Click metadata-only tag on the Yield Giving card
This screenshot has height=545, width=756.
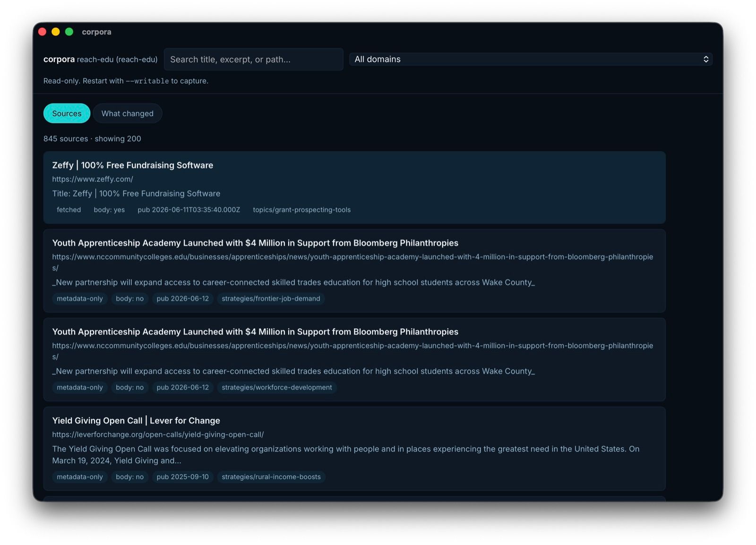pyautogui.click(x=80, y=477)
